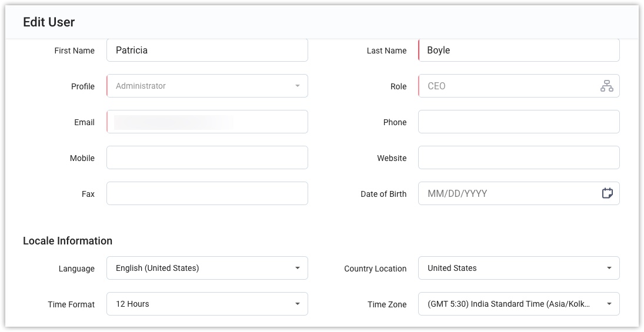Click the Role field showing CEO
644x332 pixels.
pos(506,86)
